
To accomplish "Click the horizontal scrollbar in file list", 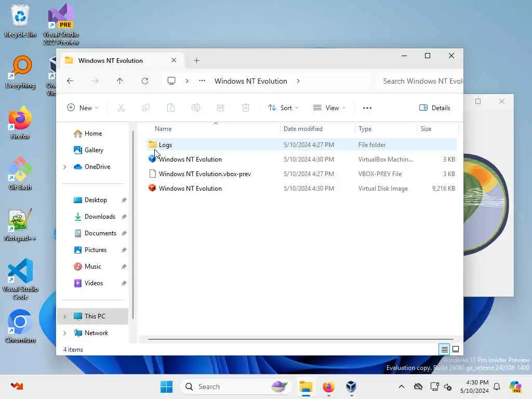I will point(301,339).
